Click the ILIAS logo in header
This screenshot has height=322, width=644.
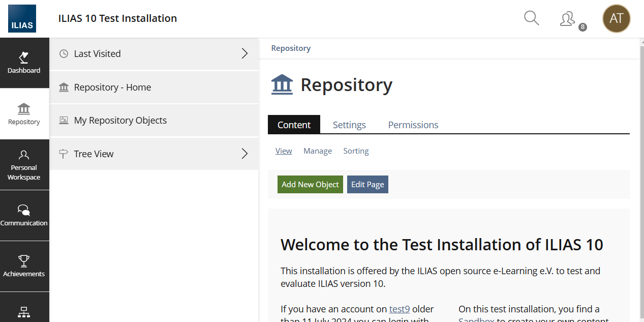click(x=22, y=19)
